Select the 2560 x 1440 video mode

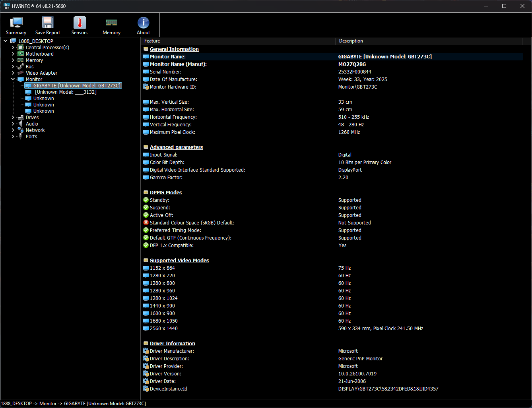point(332,328)
